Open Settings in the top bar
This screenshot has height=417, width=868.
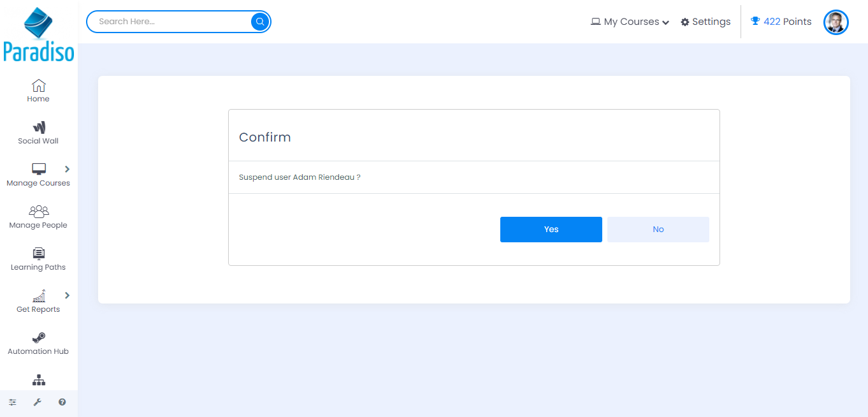click(705, 22)
